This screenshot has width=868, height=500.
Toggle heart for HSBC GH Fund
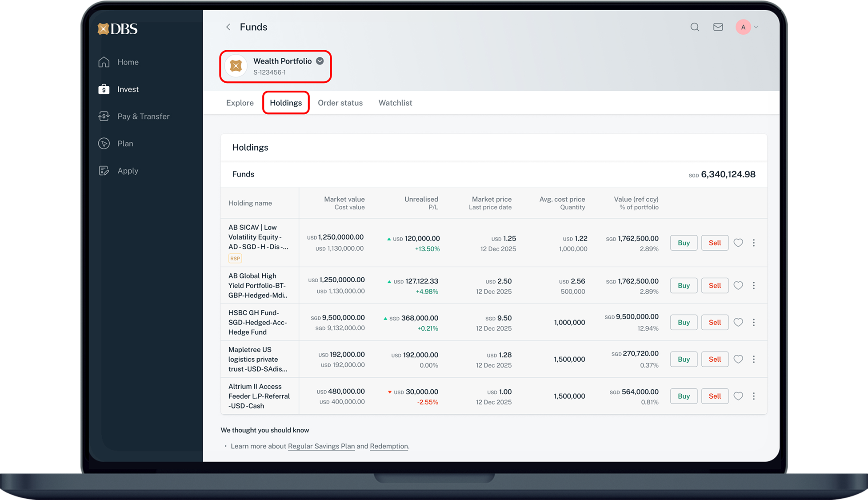(738, 322)
